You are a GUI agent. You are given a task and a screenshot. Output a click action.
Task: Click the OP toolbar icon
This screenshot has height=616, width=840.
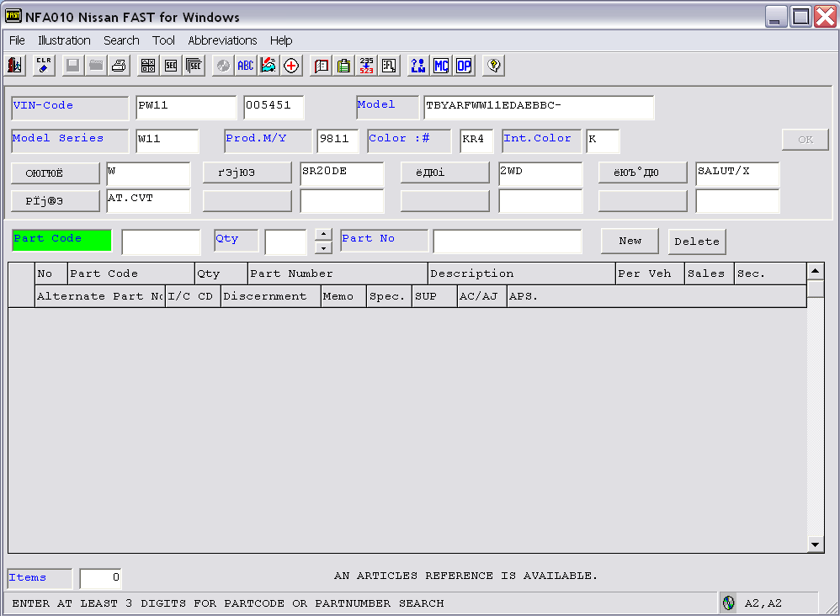[x=464, y=66]
